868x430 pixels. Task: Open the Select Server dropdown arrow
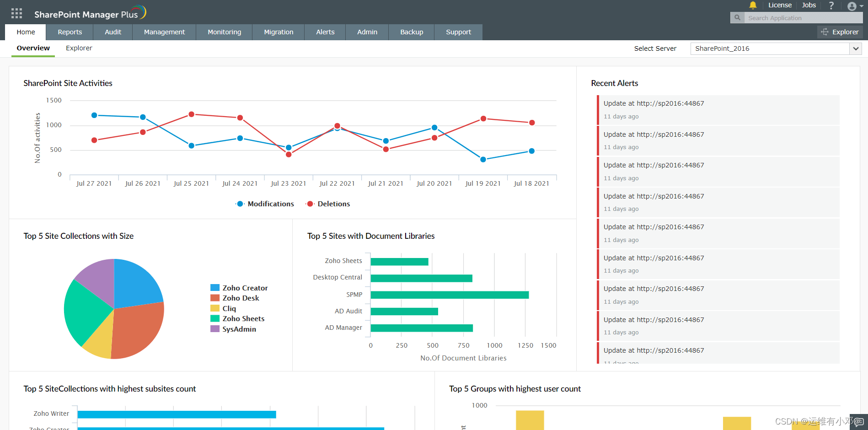[x=856, y=48]
